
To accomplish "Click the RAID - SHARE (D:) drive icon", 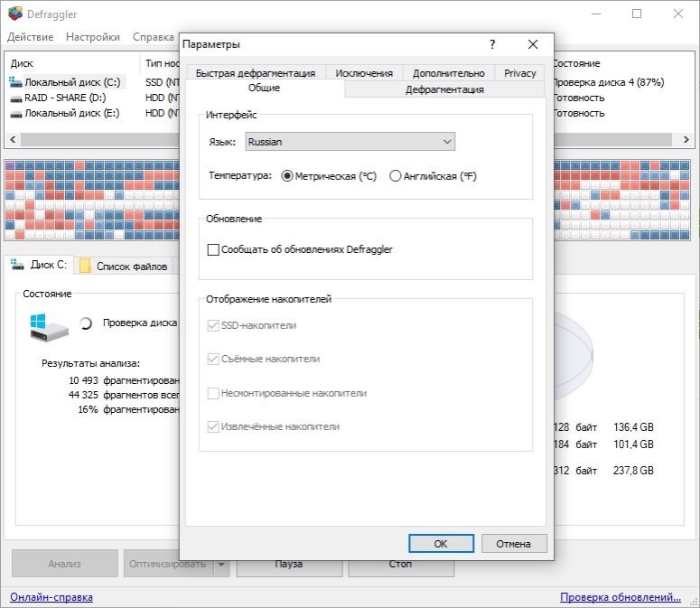I will (16, 98).
